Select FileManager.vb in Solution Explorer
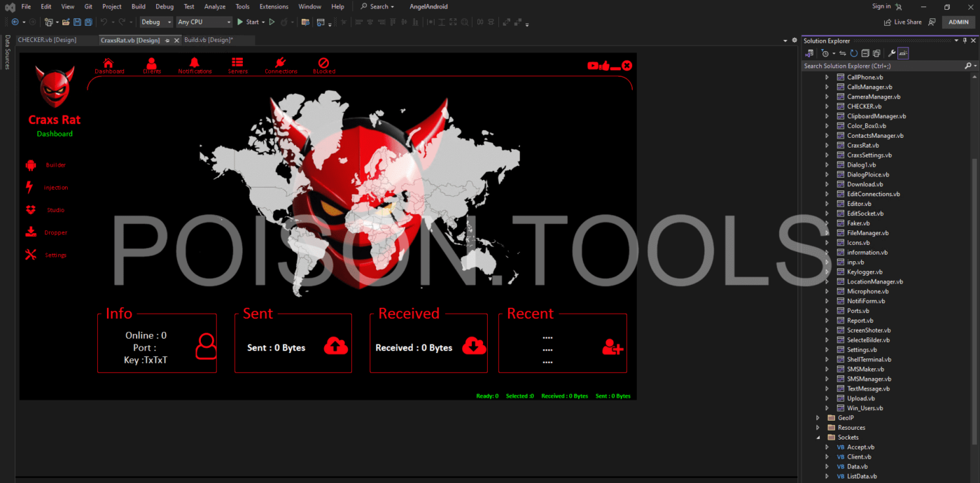This screenshot has height=483, width=980. pos(867,233)
